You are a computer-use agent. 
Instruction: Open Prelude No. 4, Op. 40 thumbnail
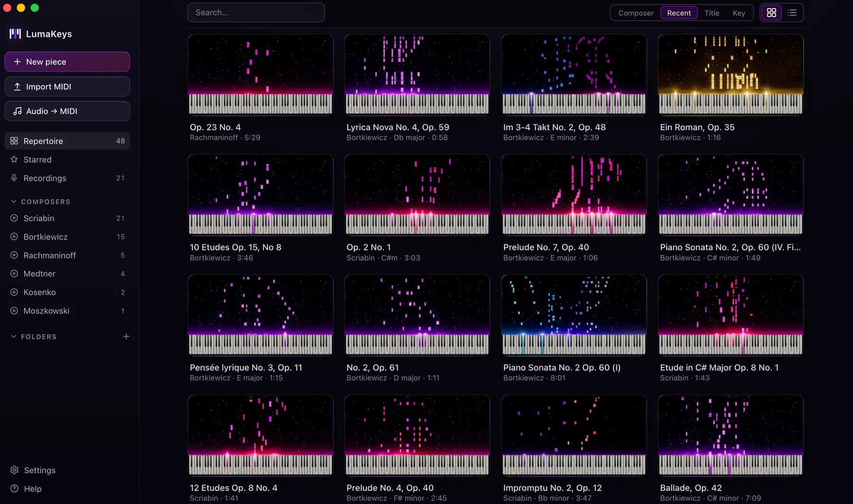[417, 435]
